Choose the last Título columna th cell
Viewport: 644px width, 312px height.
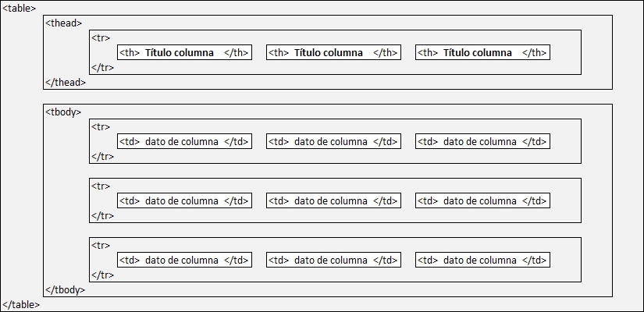coord(482,52)
